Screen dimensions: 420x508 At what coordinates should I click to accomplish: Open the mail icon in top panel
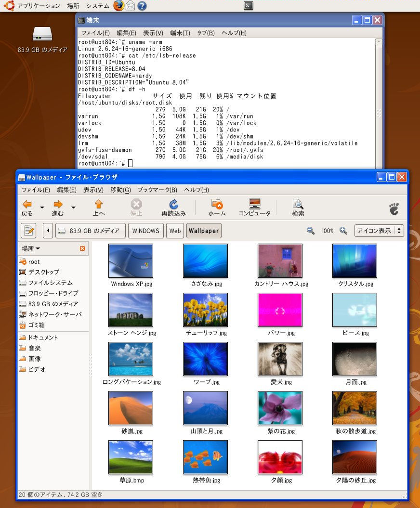click(130, 5)
